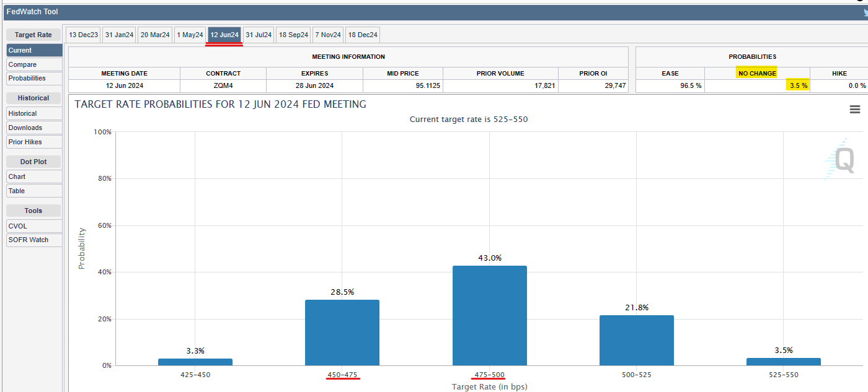
Task: Open the chart hamburger menu icon
Action: point(854,110)
